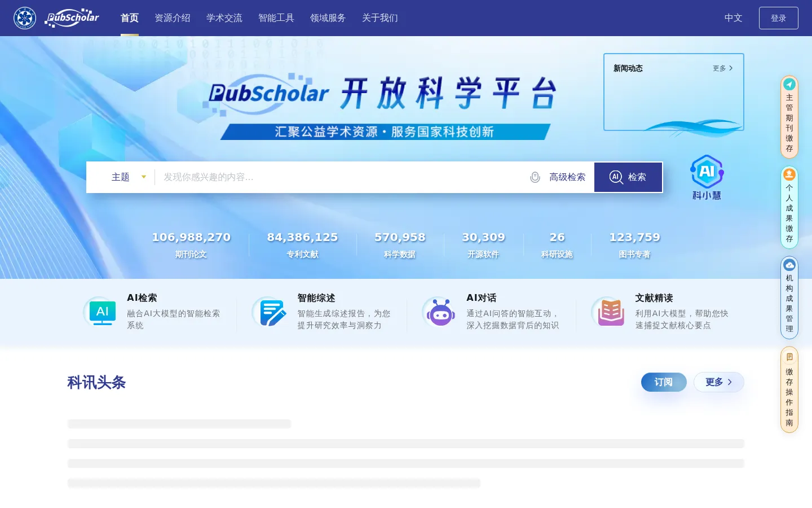The height and width of the screenshot is (508, 812).
Task: Open the 资源介绍 menu
Action: pos(173,18)
